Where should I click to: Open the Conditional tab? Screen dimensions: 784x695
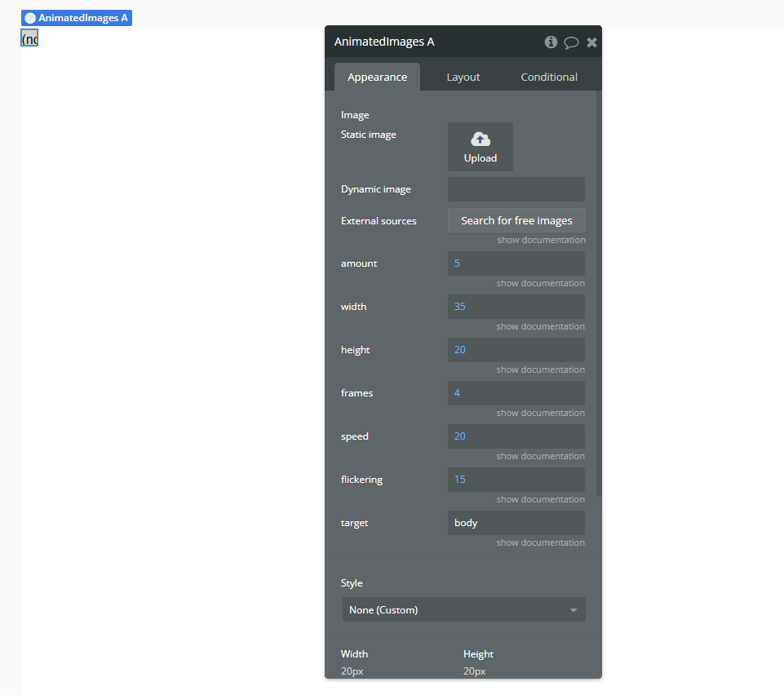[x=548, y=76]
